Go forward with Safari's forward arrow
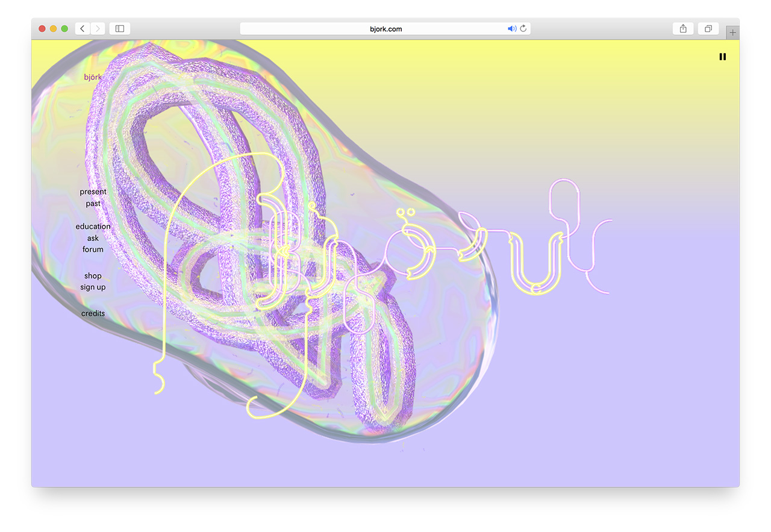 (x=98, y=28)
